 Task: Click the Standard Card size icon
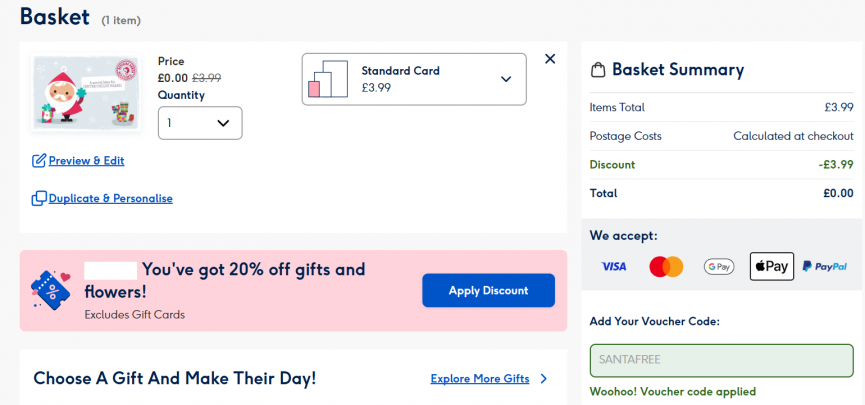click(x=328, y=80)
